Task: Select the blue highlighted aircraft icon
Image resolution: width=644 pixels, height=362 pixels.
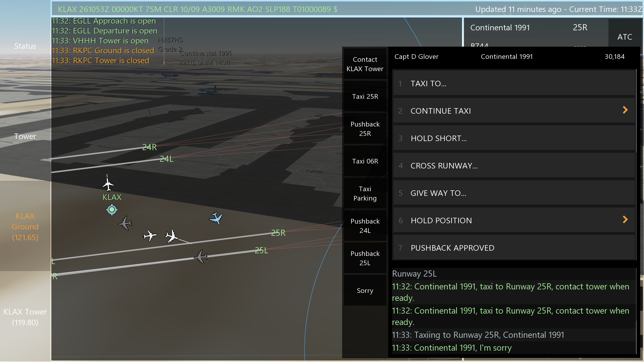Action: coord(216,218)
